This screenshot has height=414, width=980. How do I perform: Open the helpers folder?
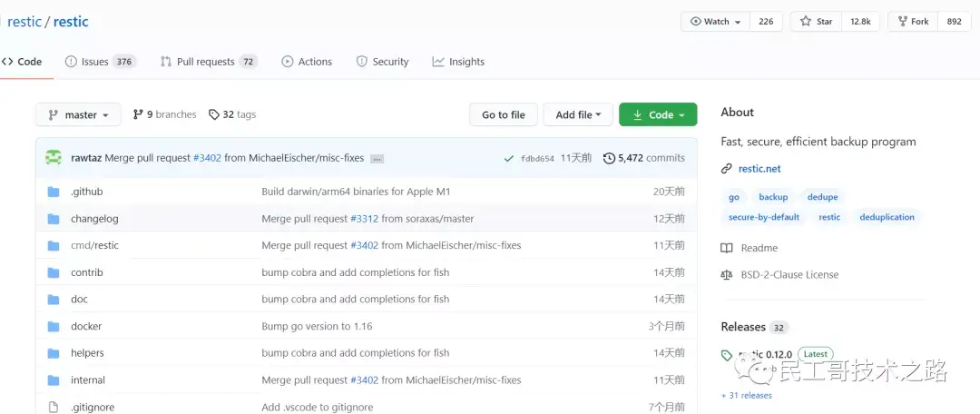tap(87, 353)
